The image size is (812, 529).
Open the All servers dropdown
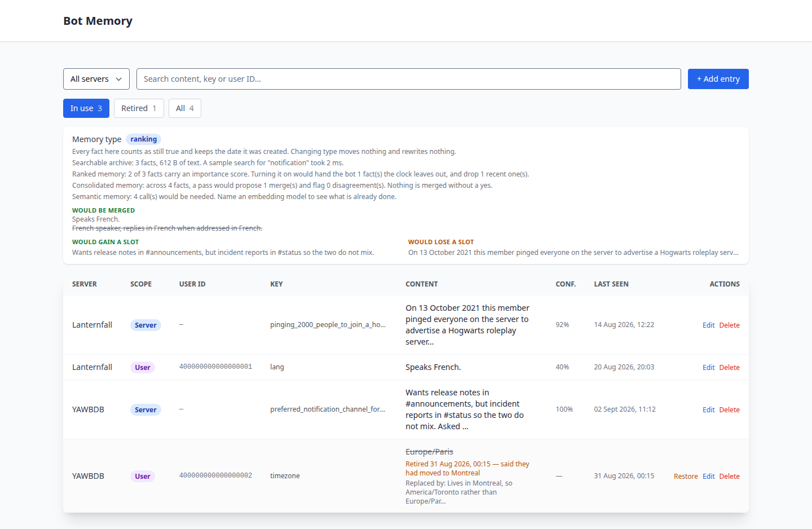click(x=96, y=79)
